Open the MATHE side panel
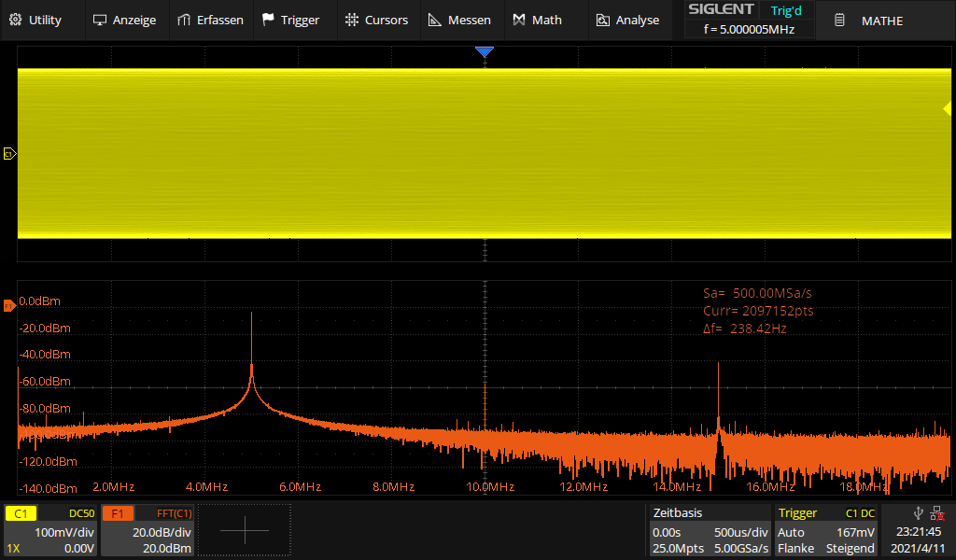 click(x=885, y=21)
